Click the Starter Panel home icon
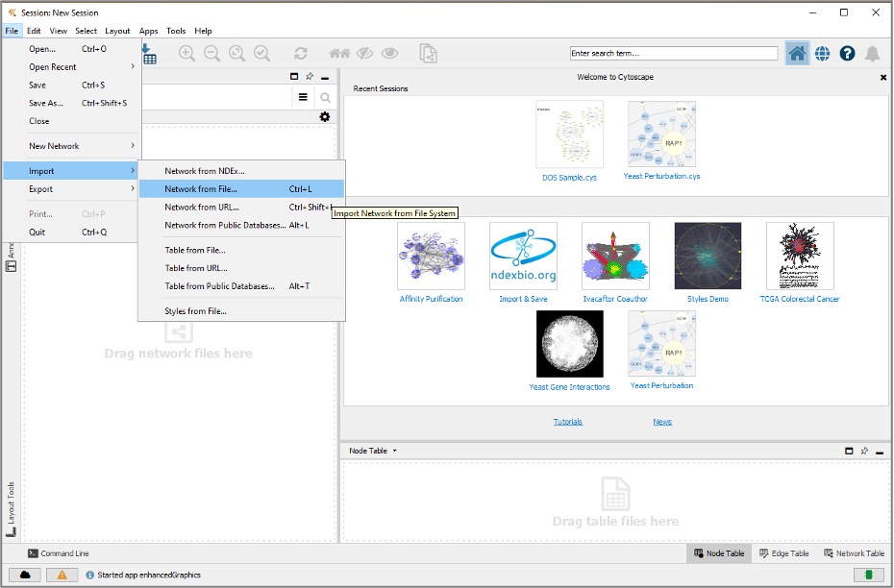894x588 pixels. pyautogui.click(x=797, y=54)
